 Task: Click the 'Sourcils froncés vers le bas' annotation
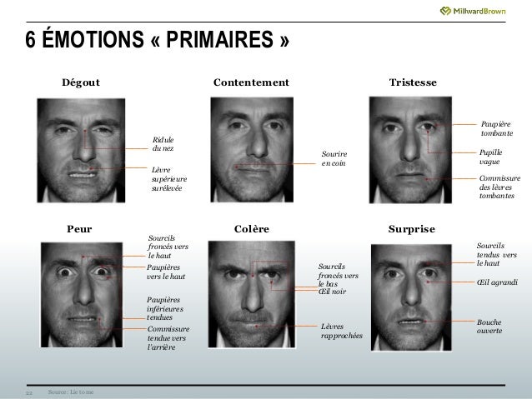point(339,275)
